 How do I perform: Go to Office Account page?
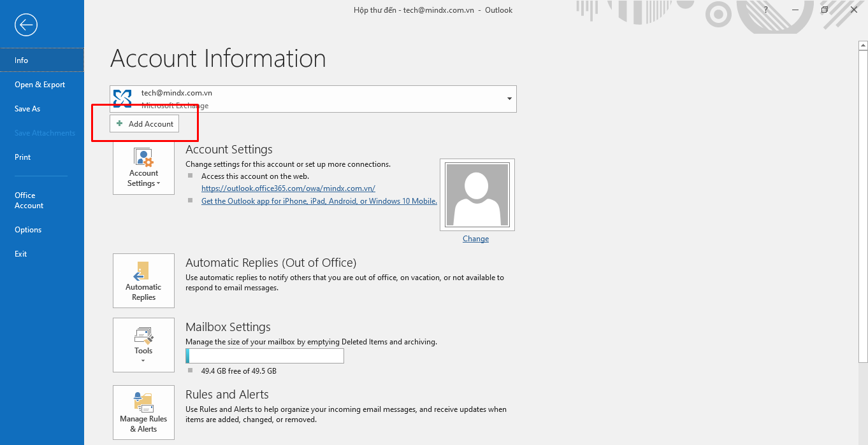pos(29,201)
